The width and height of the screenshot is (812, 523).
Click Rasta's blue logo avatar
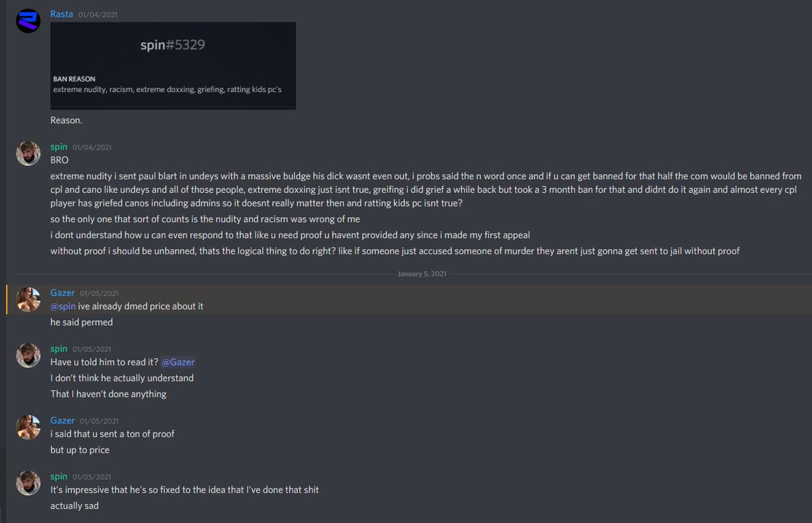point(28,21)
